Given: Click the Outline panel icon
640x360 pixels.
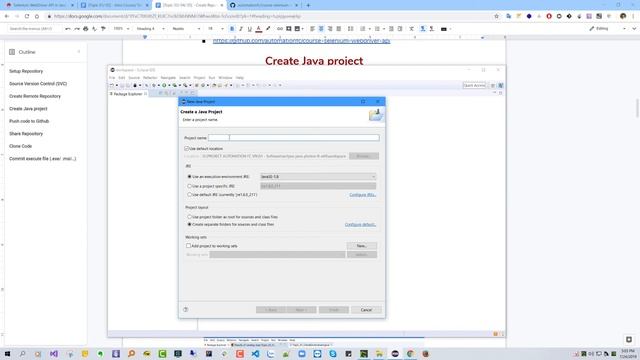Looking at the screenshot, I should pyautogui.click(x=12, y=52).
